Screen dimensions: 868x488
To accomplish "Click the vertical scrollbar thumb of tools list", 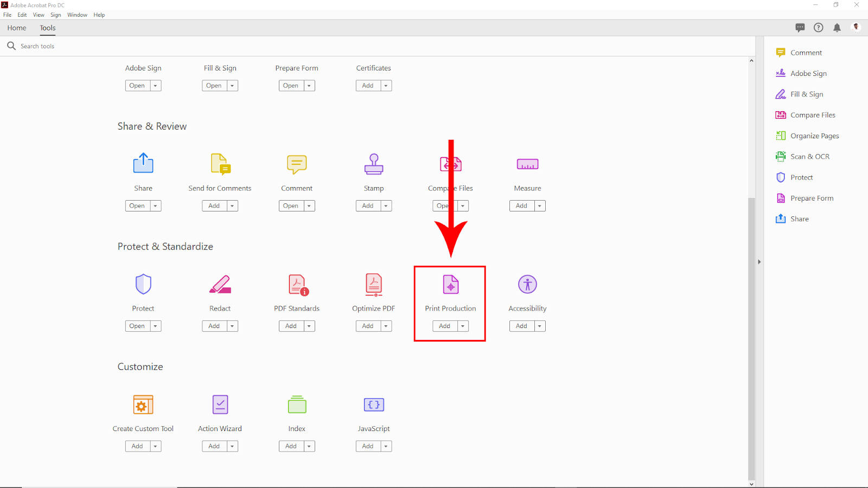I will (x=751, y=339).
